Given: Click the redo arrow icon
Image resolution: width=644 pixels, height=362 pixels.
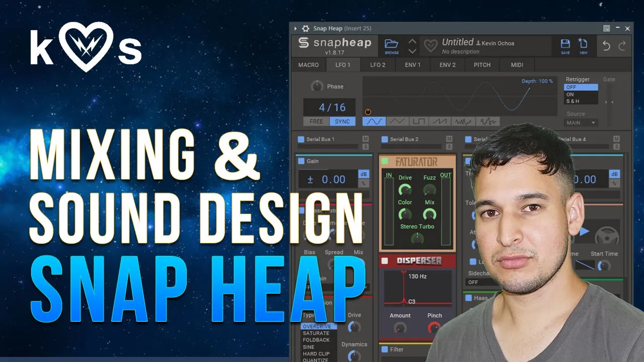Looking at the screenshot, I should 622,46.
